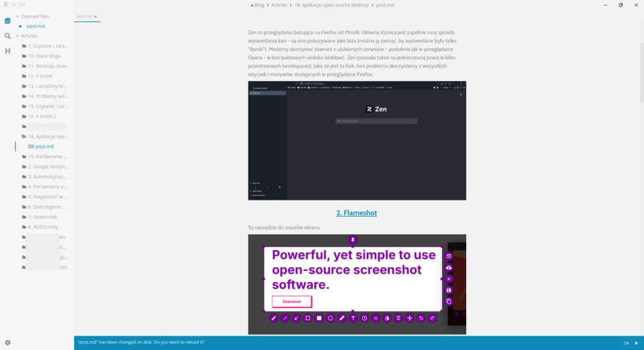The width and height of the screenshot is (644, 350).
Task: Dismiss the reload notification with the x
Action: [636, 343]
